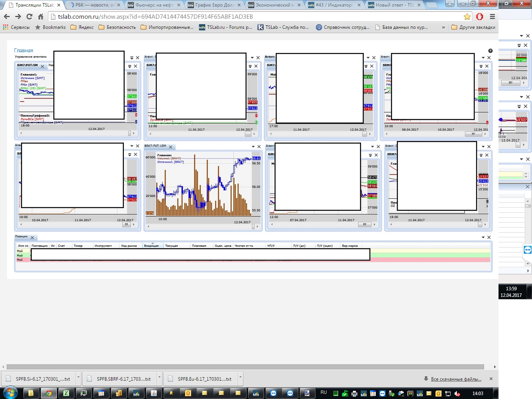
Task: Click the help question mark icon
Action: (490, 51)
